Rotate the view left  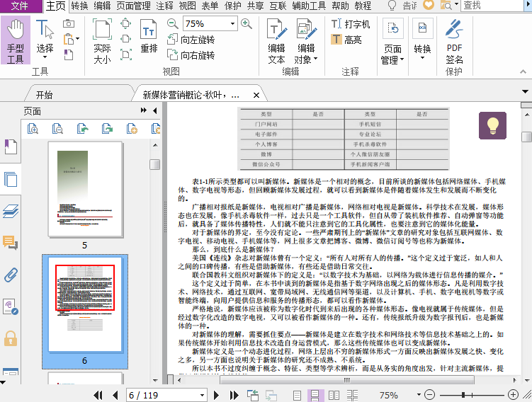coord(191,40)
